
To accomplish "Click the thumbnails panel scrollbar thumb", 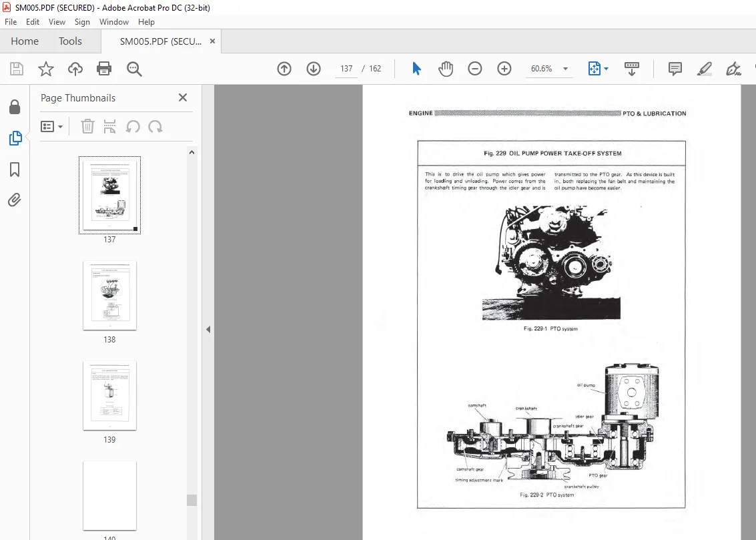I will pos(192,500).
